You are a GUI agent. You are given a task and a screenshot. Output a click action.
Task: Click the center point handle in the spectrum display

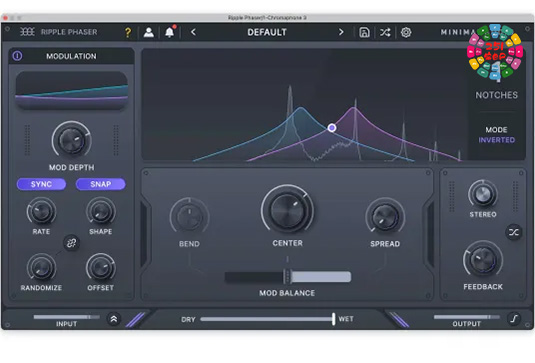pos(332,128)
